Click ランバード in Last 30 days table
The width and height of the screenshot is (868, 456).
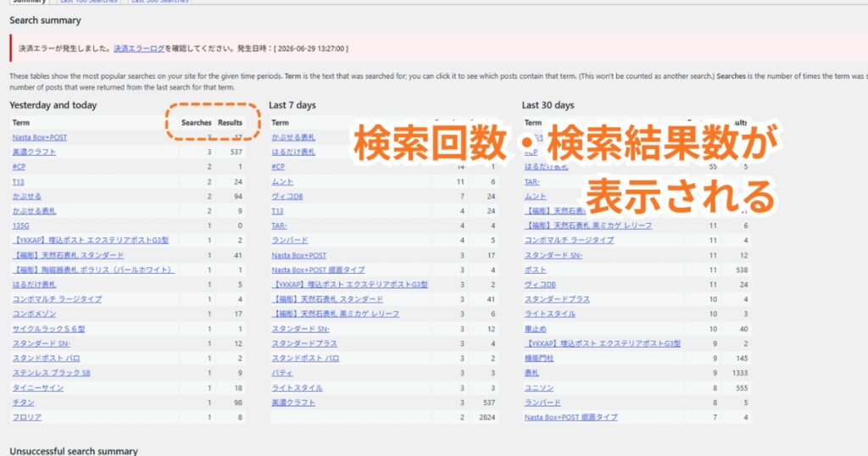click(542, 403)
